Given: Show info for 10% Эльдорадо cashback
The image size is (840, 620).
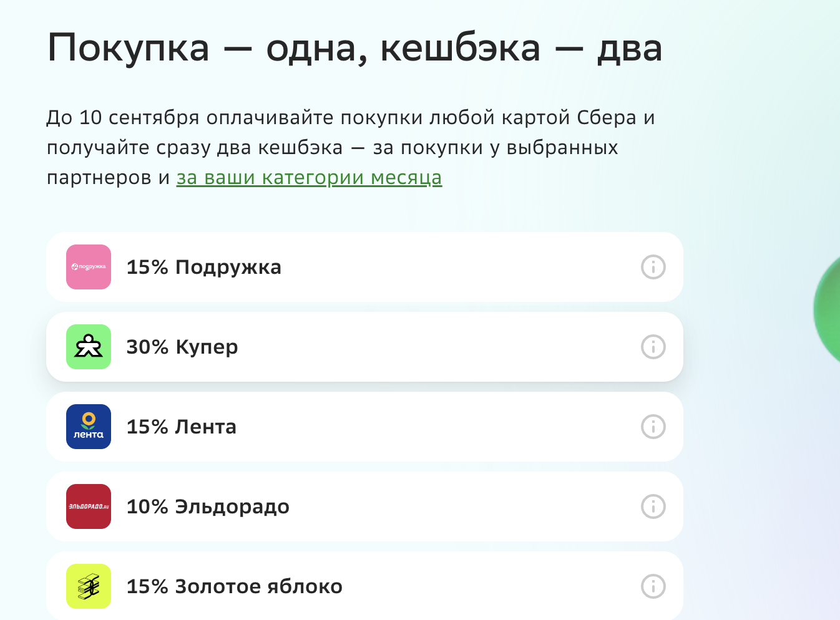Looking at the screenshot, I should (653, 506).
